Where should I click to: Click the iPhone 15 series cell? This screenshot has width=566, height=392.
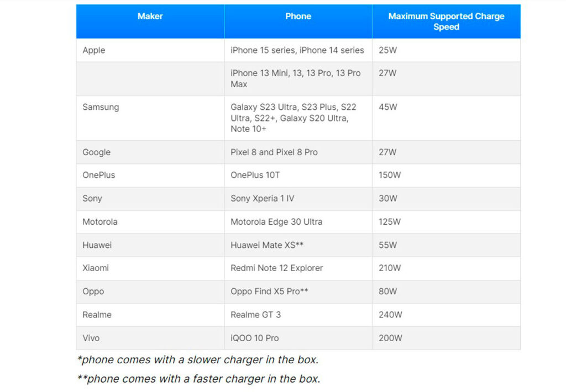point(297,50)
